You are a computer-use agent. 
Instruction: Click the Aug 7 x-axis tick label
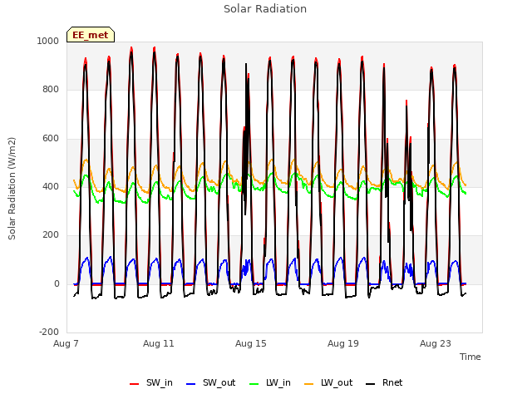66,343
